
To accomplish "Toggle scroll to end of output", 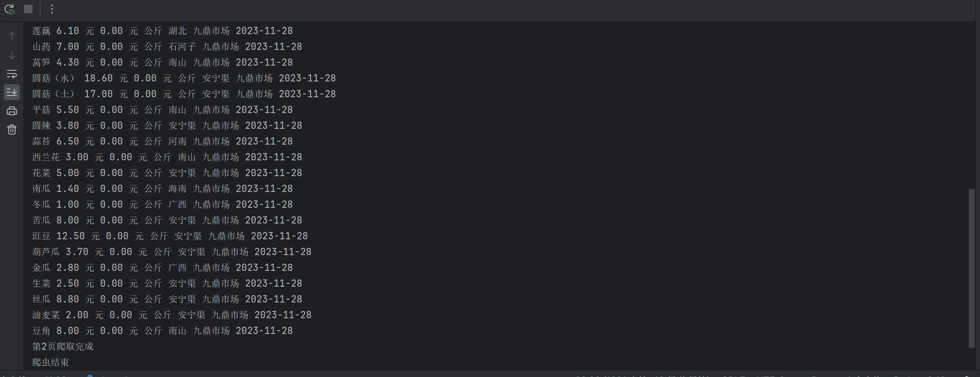I will [12, 93].
